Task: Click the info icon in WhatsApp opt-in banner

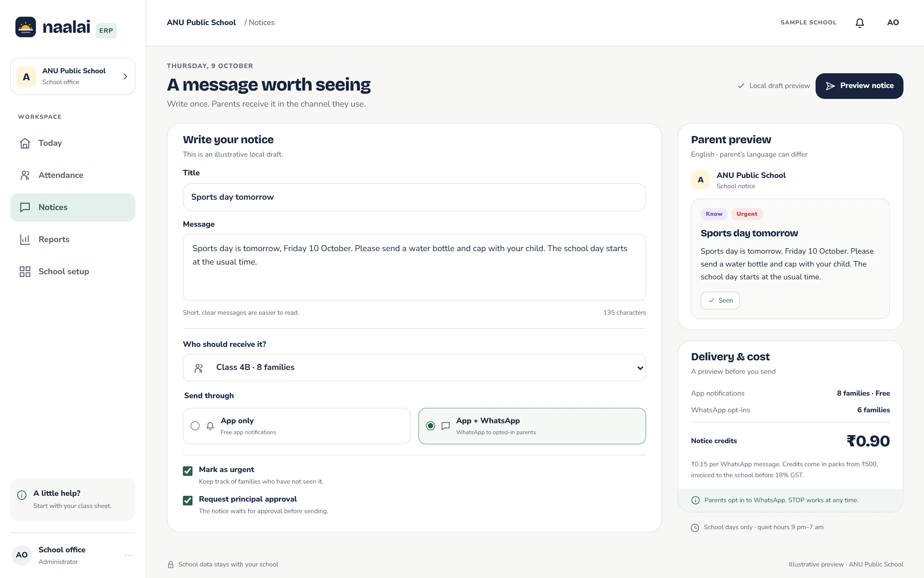Action: [695, 500]
